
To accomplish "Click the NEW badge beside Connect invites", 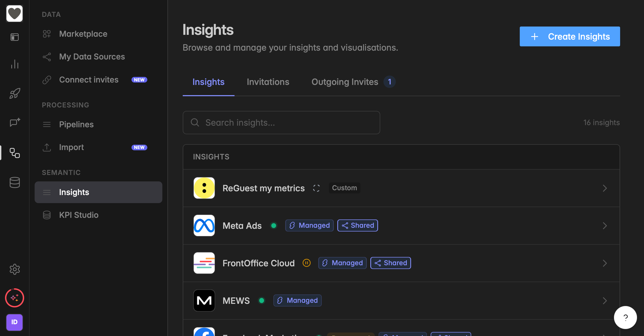I will click(x=139, y=80).
